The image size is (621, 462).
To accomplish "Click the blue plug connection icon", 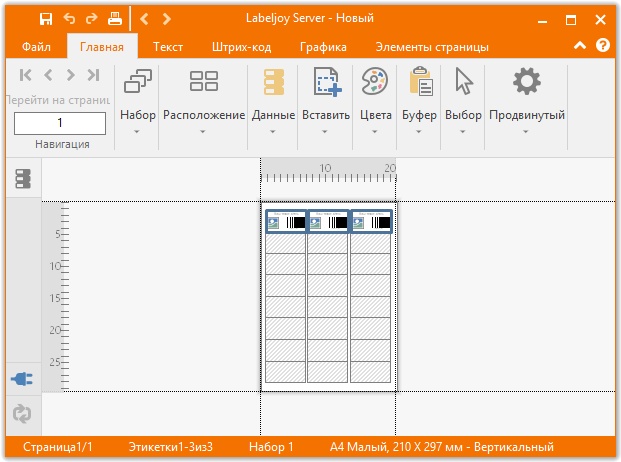I will click(x=22, y=379).
